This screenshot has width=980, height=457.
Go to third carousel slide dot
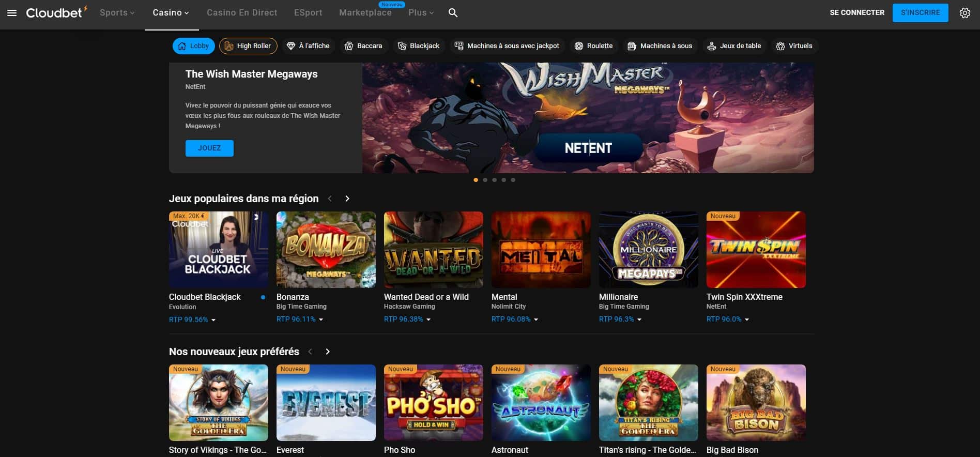tap(495, 180)
